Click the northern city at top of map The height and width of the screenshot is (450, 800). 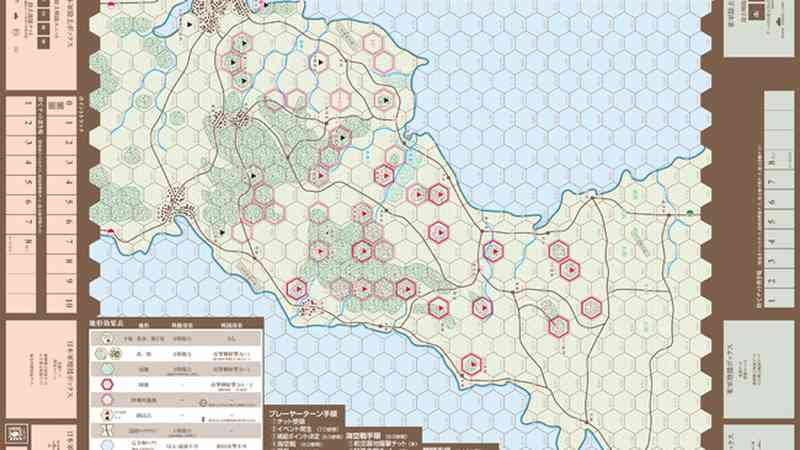coord(240,12)
